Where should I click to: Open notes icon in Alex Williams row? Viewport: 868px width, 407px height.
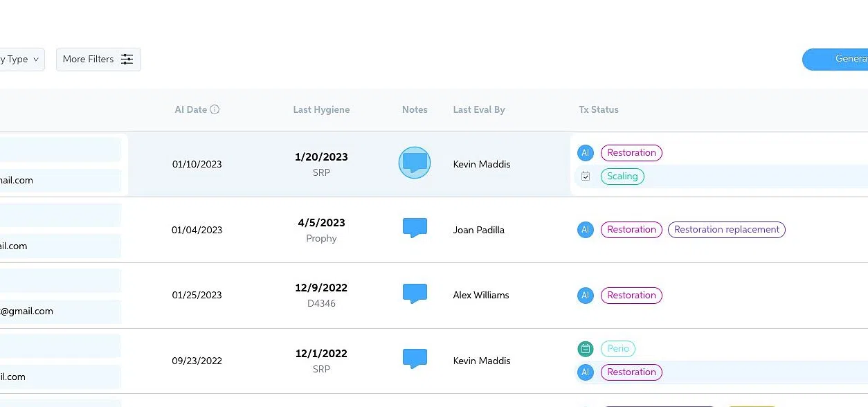click(x=415, y=293)
